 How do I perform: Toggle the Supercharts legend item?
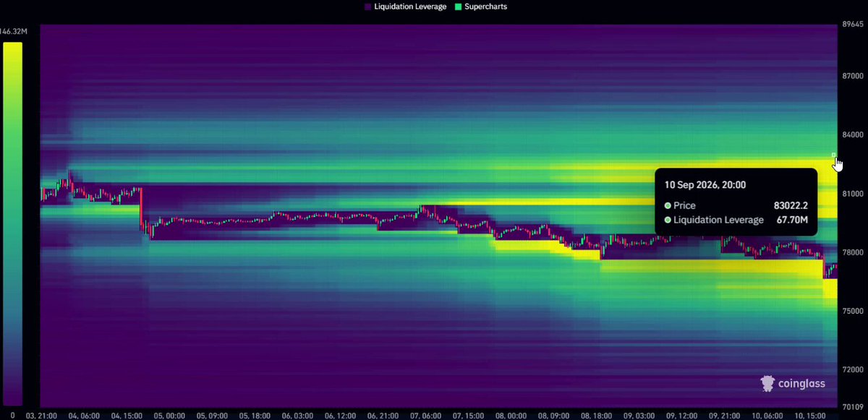tap(480, 7)
